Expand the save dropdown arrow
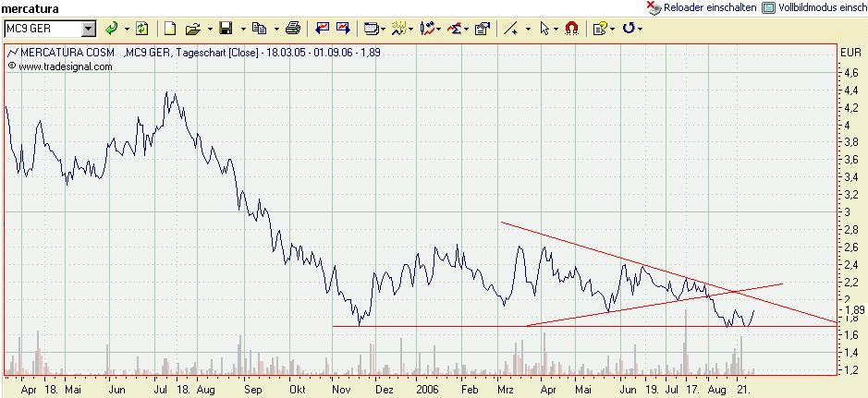 pos(243,29)
